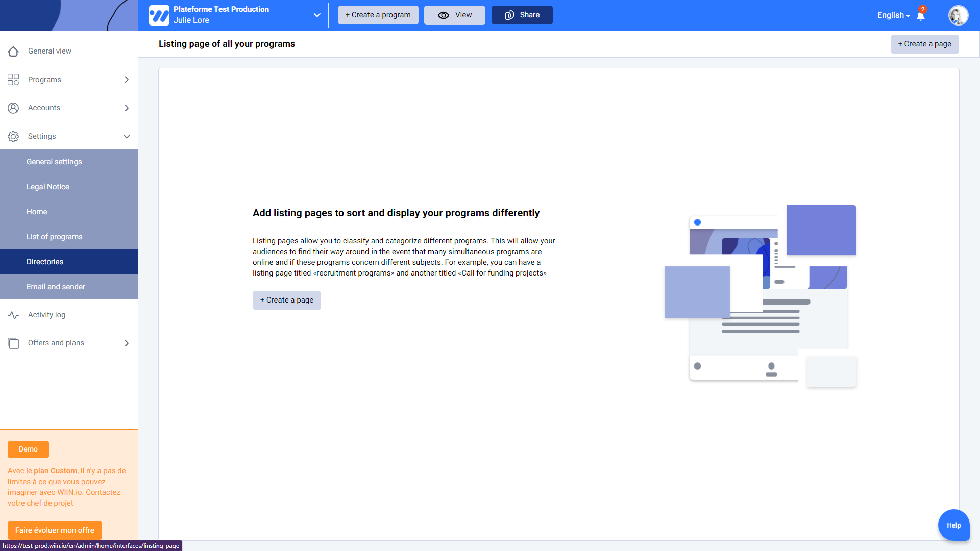Screen dimensions: 980x551
Task: Click the View button in header
Action: click(x=455, y=15)
